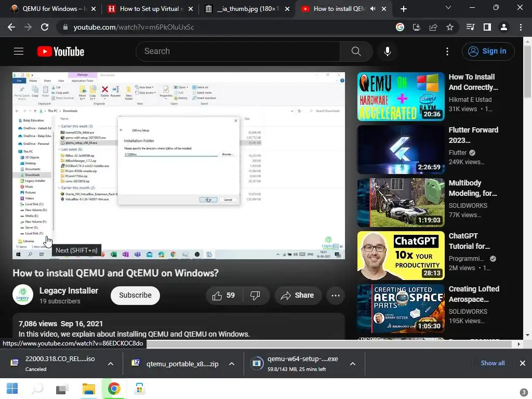Viewport: 532px width, 399px height.
Task: Like the video with thumbs up
Action: point(223,296)
